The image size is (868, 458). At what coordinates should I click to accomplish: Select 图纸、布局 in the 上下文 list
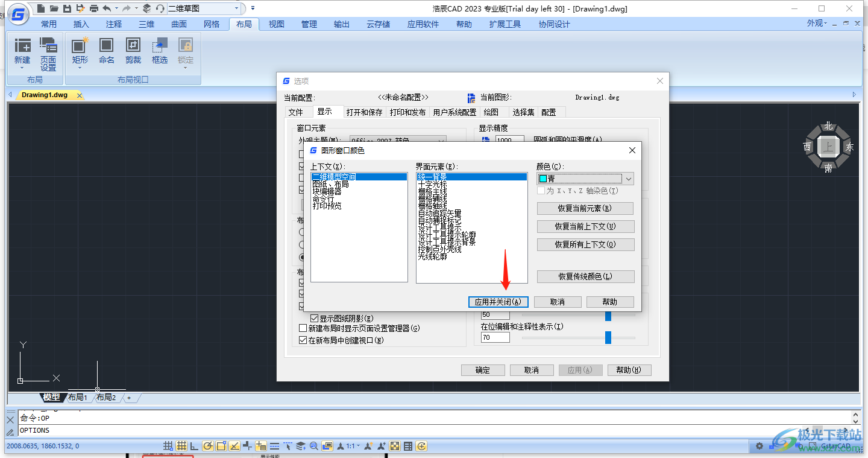click(330, 184)
